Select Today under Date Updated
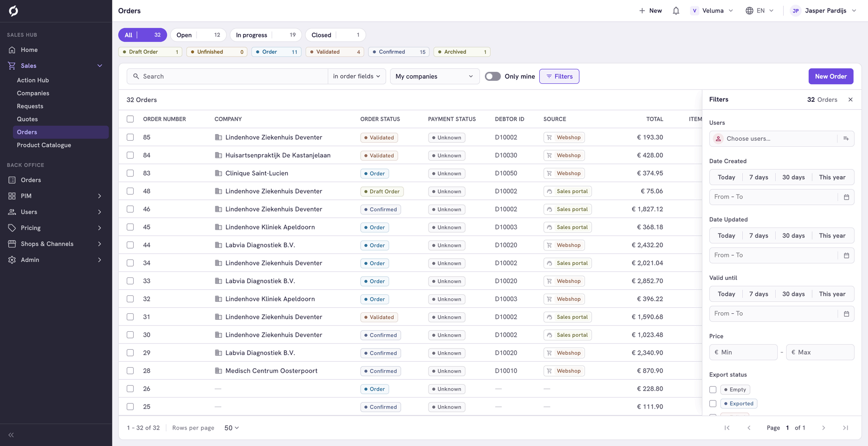 pos(726,235)
